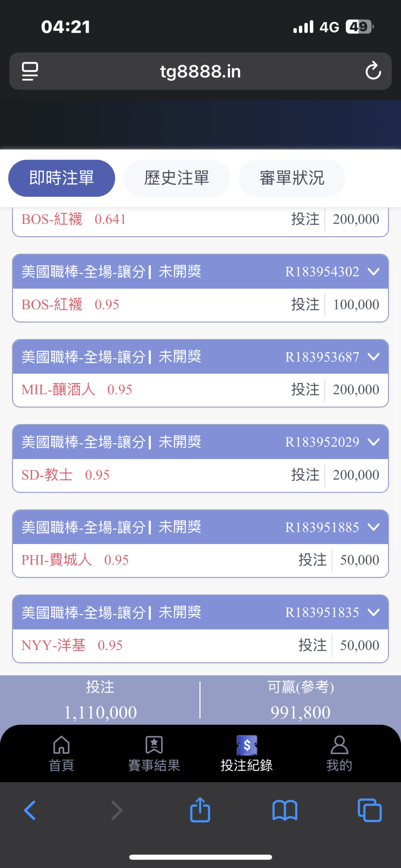Reload the tg8888.in page

pyautogui.click(x=373, y=71)
